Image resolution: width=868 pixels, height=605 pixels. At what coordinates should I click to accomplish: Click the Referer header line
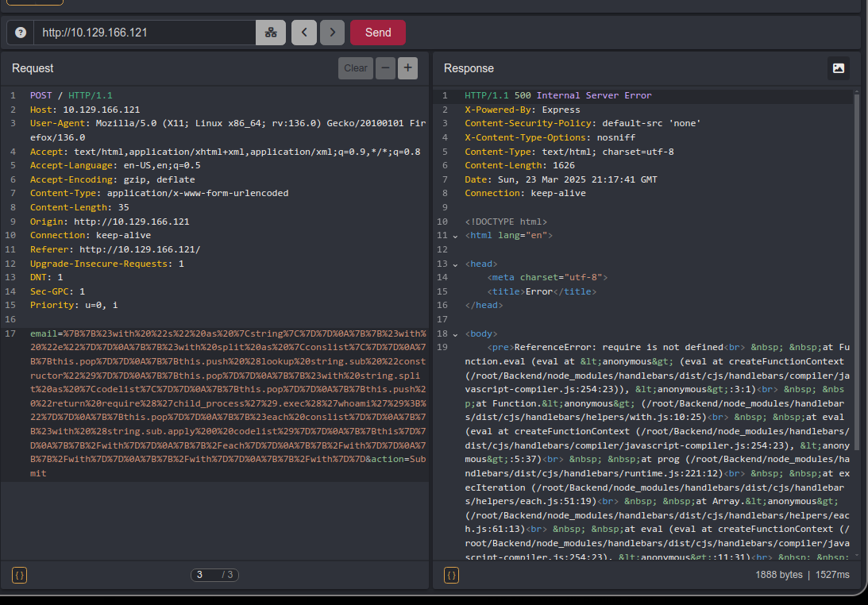click(x=115, y=249)
